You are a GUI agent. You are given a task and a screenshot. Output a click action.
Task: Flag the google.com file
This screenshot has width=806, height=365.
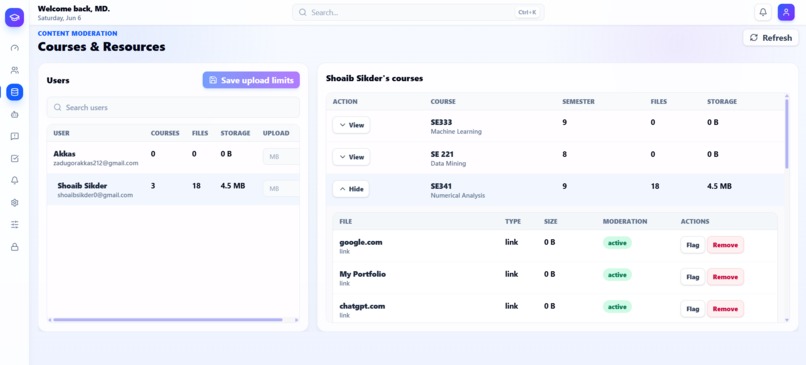tap(692, 245)
